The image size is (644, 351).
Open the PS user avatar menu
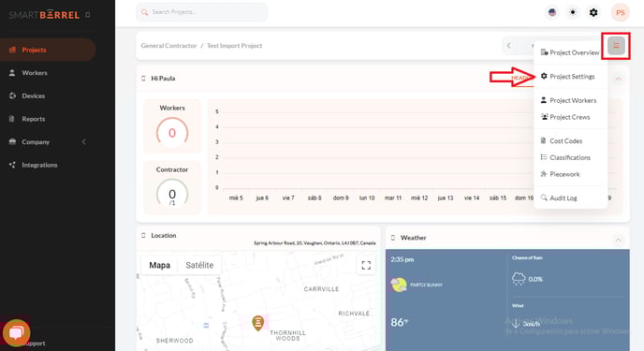tap(621, 12)
